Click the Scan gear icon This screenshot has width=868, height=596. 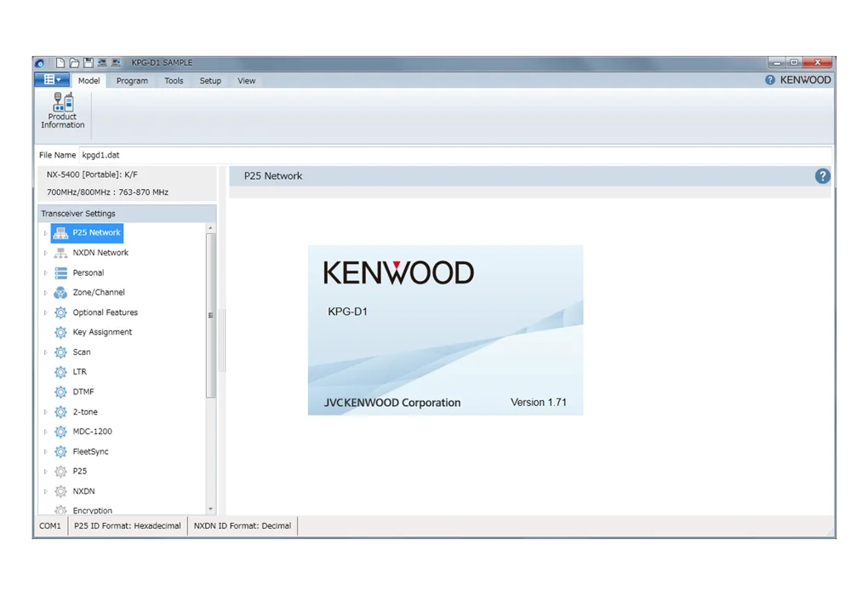tap(61, 352)
